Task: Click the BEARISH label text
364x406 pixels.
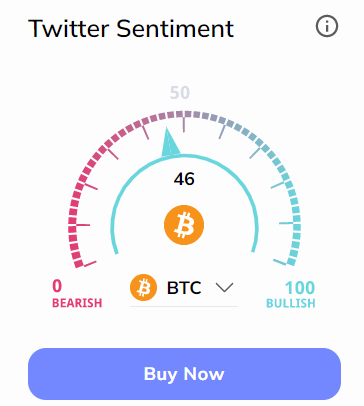Action: [77, 303]
